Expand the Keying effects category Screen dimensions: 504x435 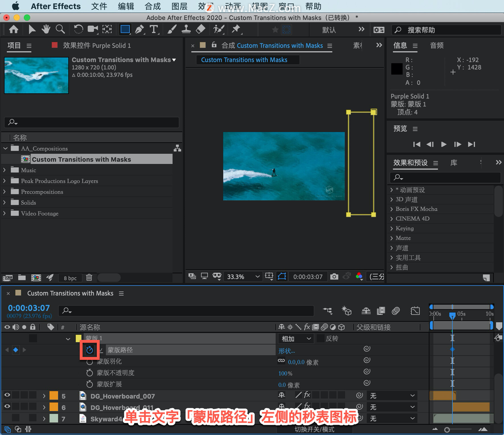[392, 228]
